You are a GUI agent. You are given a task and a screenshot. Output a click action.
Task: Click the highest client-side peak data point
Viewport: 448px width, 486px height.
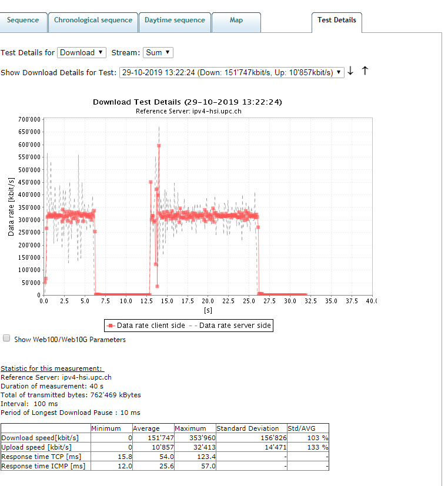pyautogui.click(x=159, y=145)
